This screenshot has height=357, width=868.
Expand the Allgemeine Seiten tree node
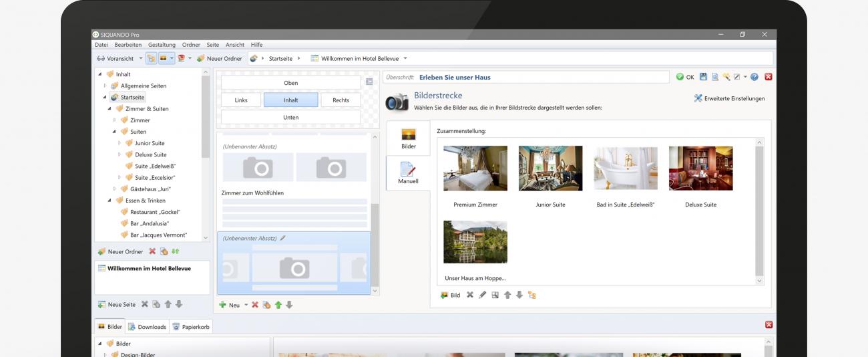click(x=105, y=86)
